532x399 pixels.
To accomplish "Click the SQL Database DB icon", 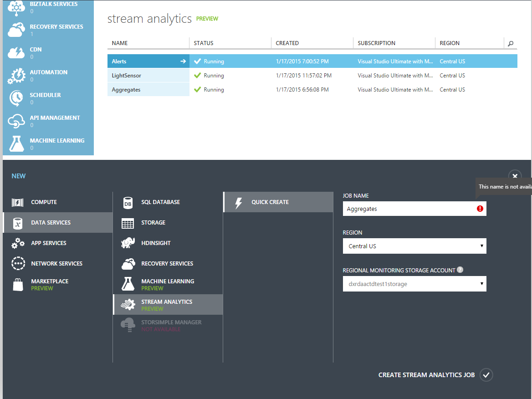I will pos(128,203).
